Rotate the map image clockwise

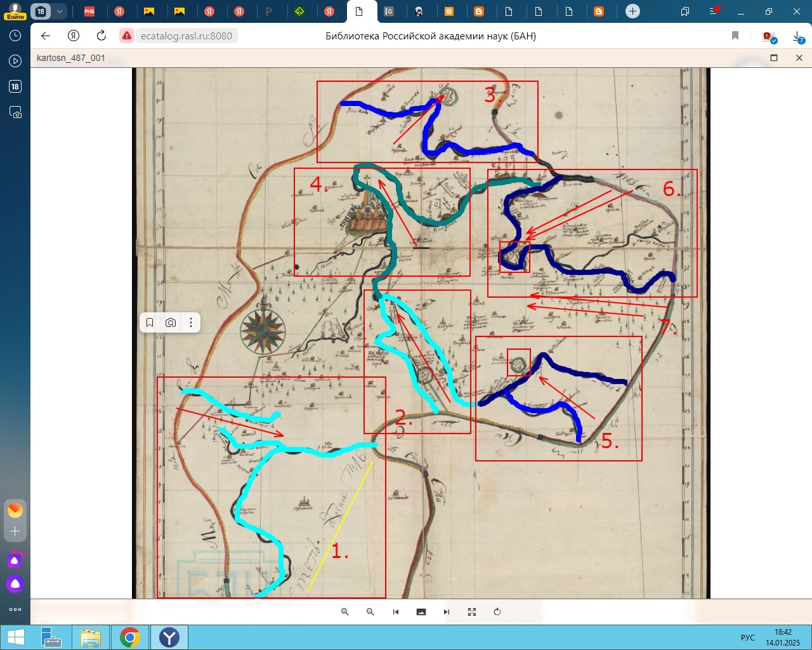coord(497,612)
